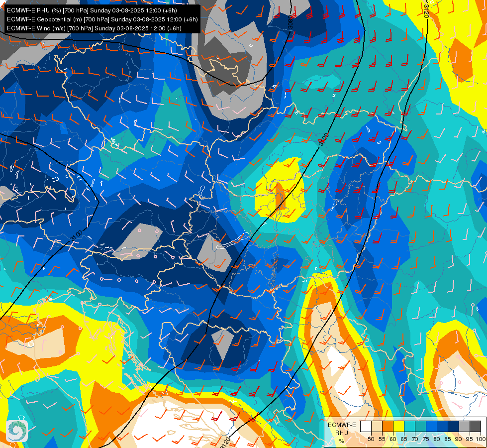Click the legend value 90

(x=459, y=439)
